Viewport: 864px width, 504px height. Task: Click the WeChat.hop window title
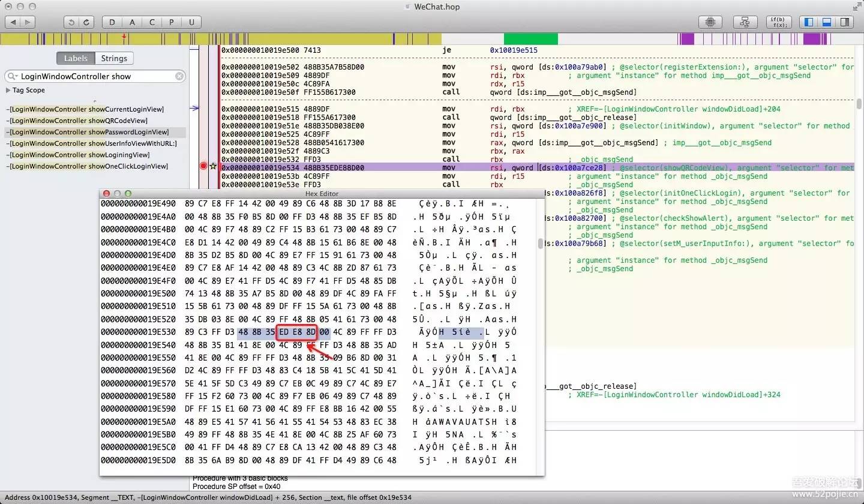pyautogui.click(x=436, y=7)
